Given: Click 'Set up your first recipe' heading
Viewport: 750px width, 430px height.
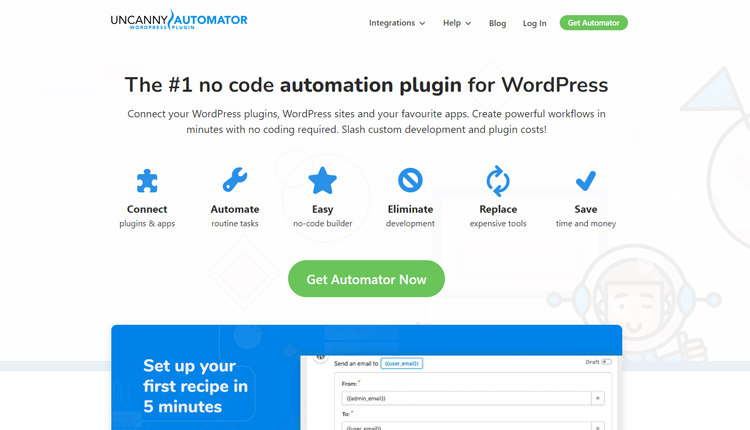Looking at the screenshot, I should [195, 386].
